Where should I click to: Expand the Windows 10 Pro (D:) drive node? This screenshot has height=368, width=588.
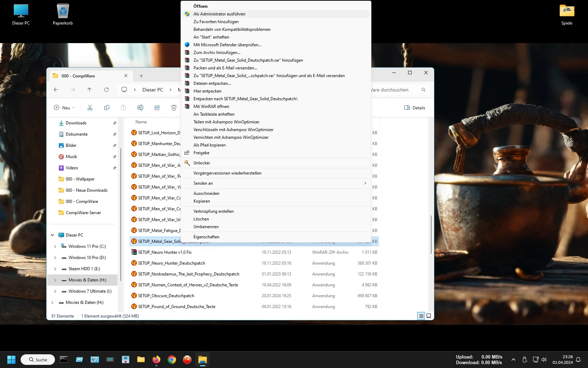(55, 258)
